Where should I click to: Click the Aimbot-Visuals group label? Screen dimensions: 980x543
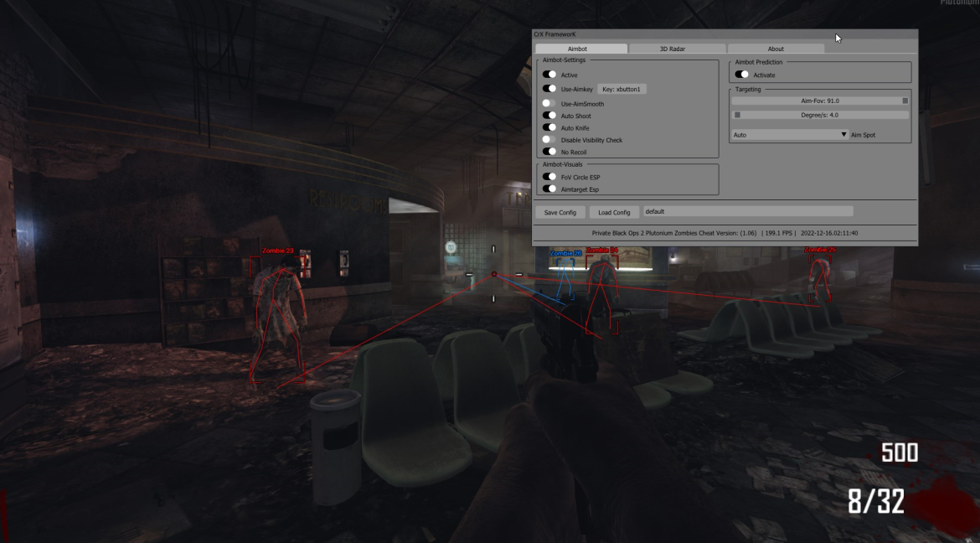point(563,164)
